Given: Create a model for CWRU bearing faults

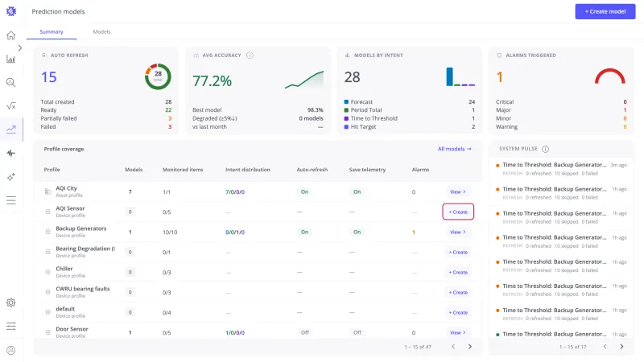Looking at the screenshot, I should click(x=458, y=292).
